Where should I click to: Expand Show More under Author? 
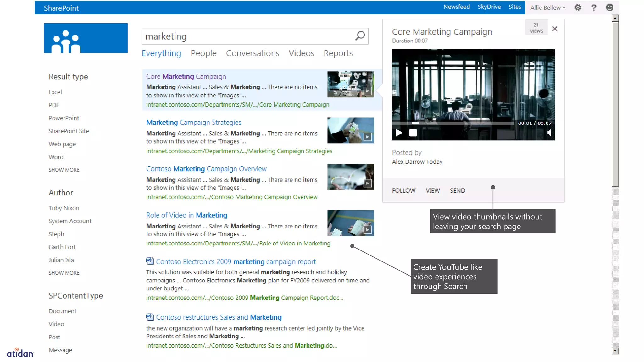(64, 273)
